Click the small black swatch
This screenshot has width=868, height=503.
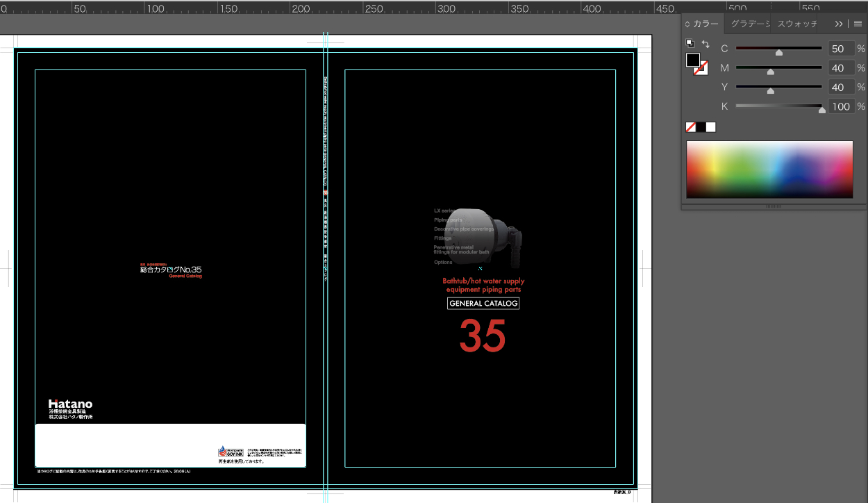pyautogui.click(x=701, y=127)
